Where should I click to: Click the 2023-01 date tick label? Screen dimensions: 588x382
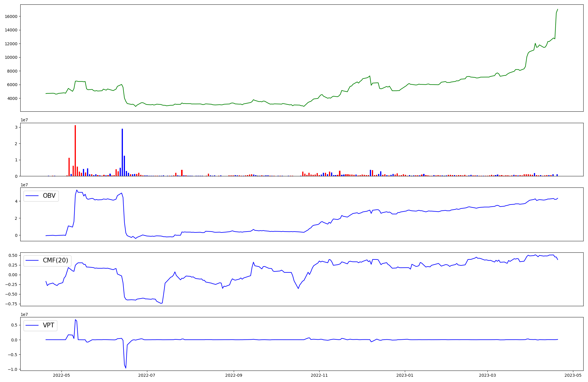(x=405, y=375)
